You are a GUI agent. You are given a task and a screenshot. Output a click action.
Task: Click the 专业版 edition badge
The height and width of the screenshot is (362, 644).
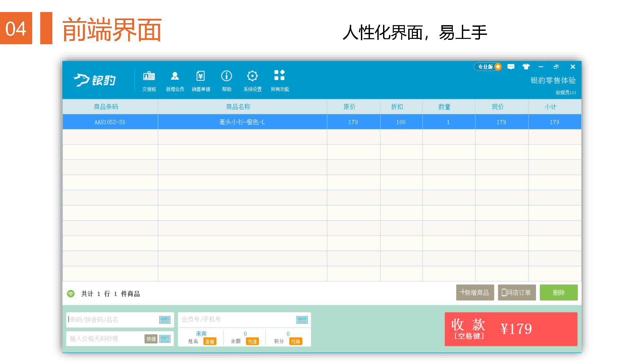pyautogui.click(x=487, y=67)
